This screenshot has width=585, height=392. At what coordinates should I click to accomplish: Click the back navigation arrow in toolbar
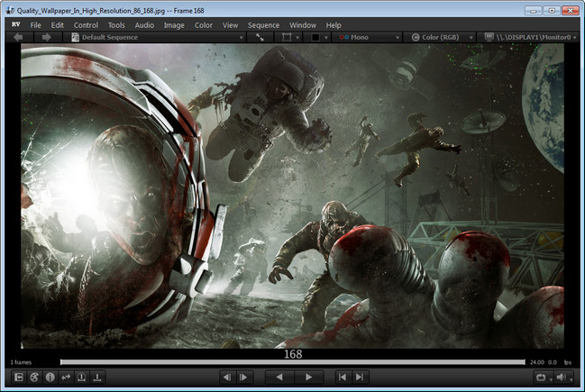point(19,38)
